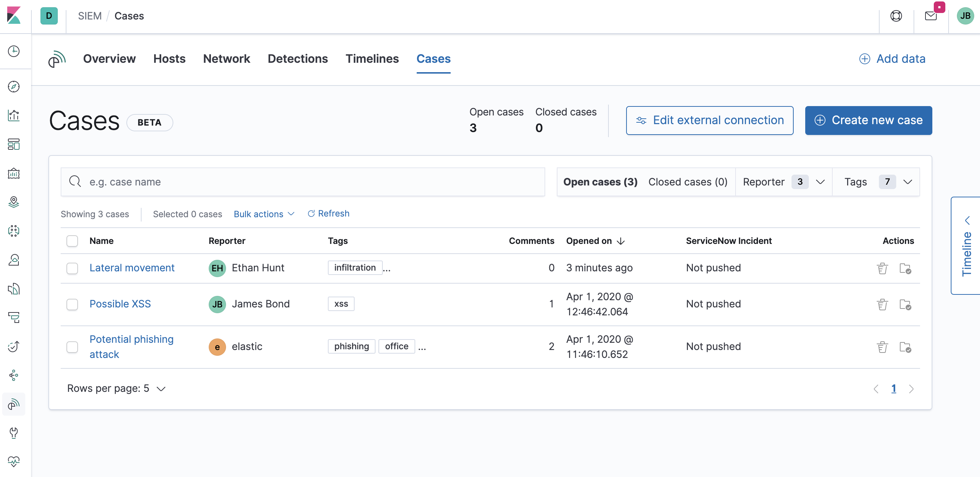Switch to the Detections tab

pyautogui.click(x=298, y=58)
